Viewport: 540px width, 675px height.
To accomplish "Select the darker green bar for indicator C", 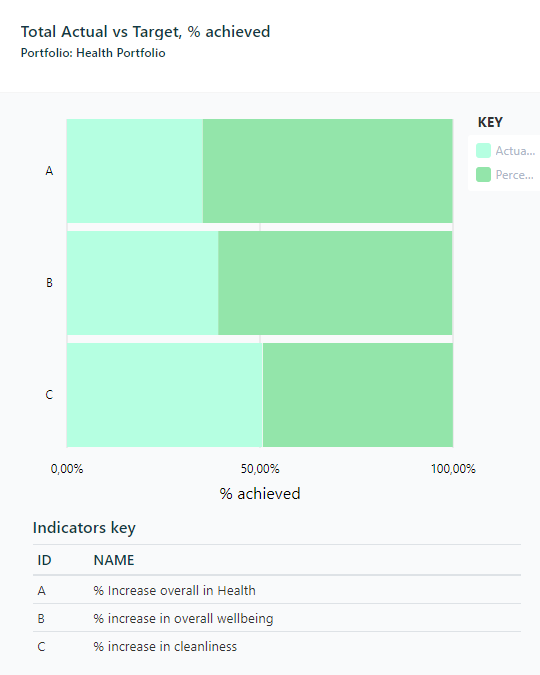I will (x=358, y=395).
